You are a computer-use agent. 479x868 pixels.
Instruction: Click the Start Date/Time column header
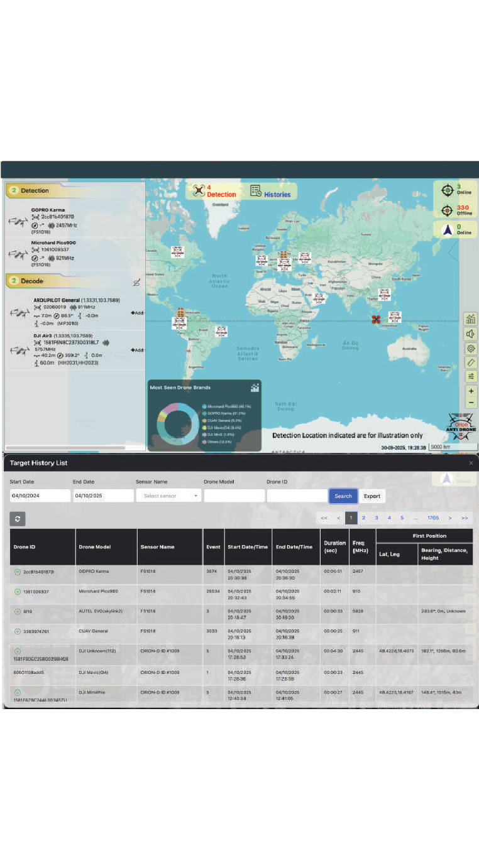coord(248,547)
